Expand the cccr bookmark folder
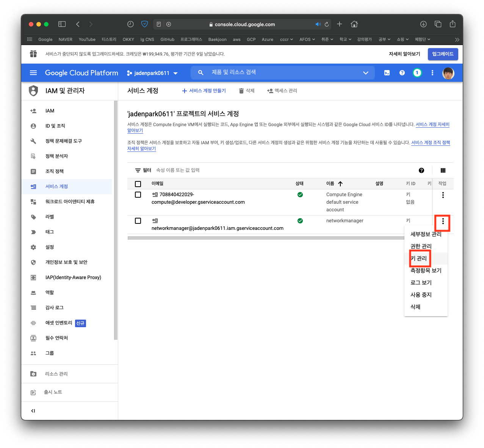Image resolution: width=484 pixels, height=448 pixels. point(287,39)
